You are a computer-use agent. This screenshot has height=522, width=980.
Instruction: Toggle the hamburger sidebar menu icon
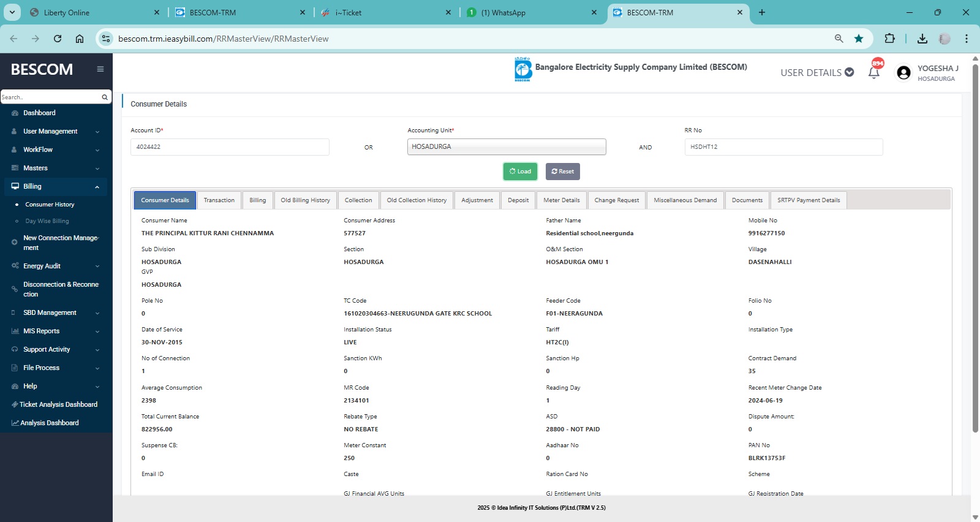[100, 69]
